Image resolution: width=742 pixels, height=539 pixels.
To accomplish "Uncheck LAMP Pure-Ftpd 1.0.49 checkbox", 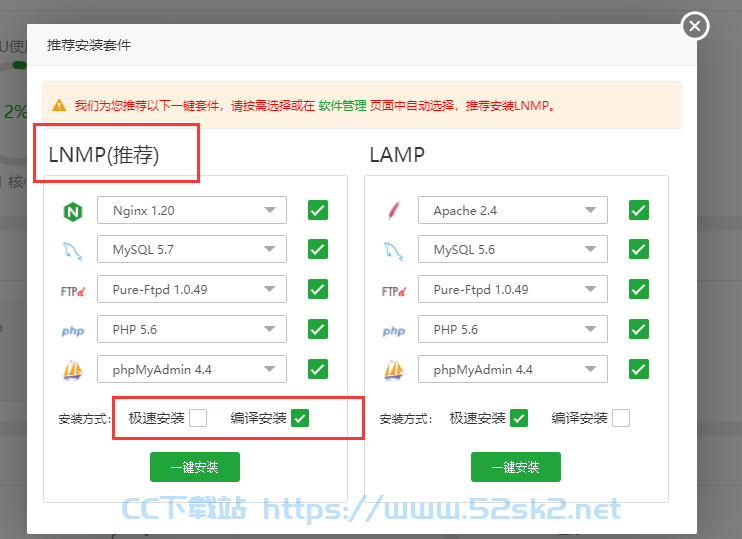I will pos(639,289).
